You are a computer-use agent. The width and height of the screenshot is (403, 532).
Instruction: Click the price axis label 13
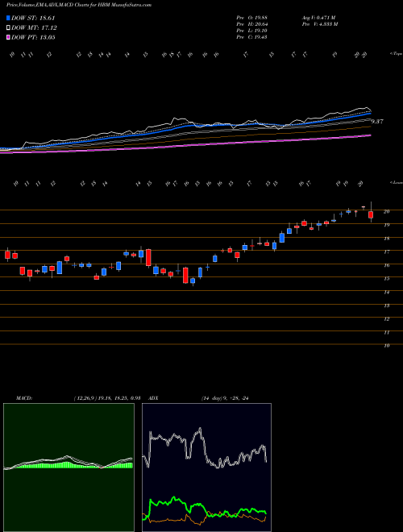pyautogui.click(x=386, y=305)
